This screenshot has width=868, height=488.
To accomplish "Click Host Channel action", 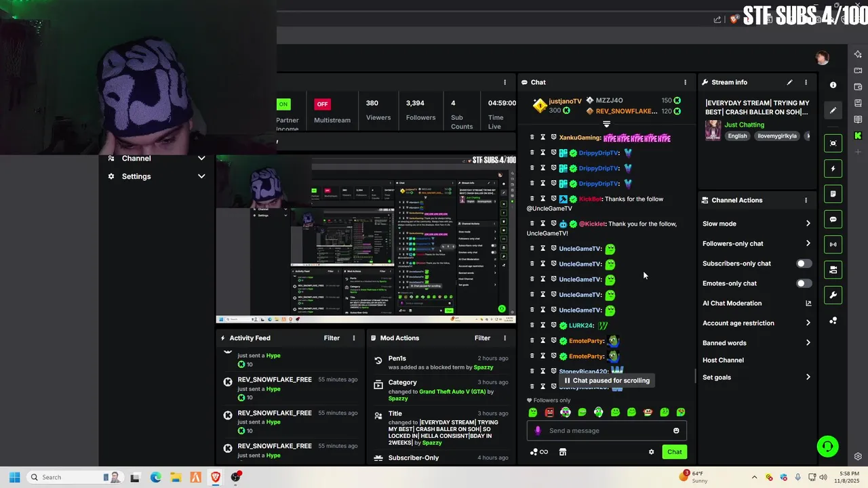I will point(723,360).
